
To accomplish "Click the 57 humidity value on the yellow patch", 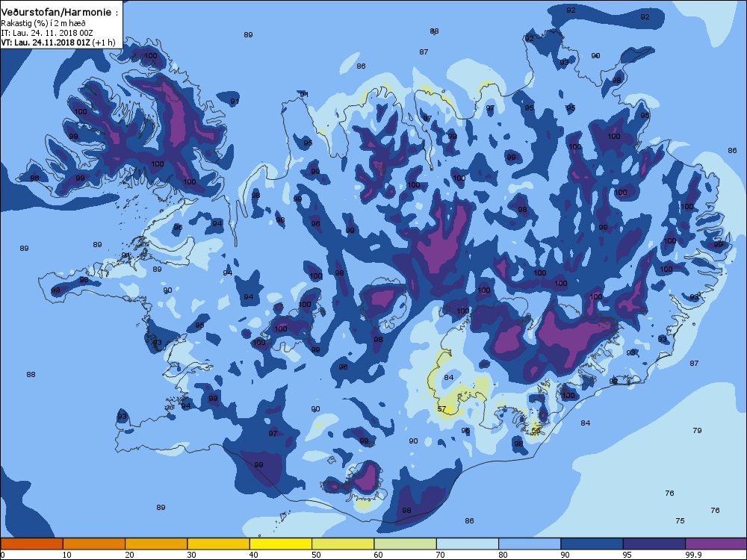I will pyautogui.click(x=441, y=409).
